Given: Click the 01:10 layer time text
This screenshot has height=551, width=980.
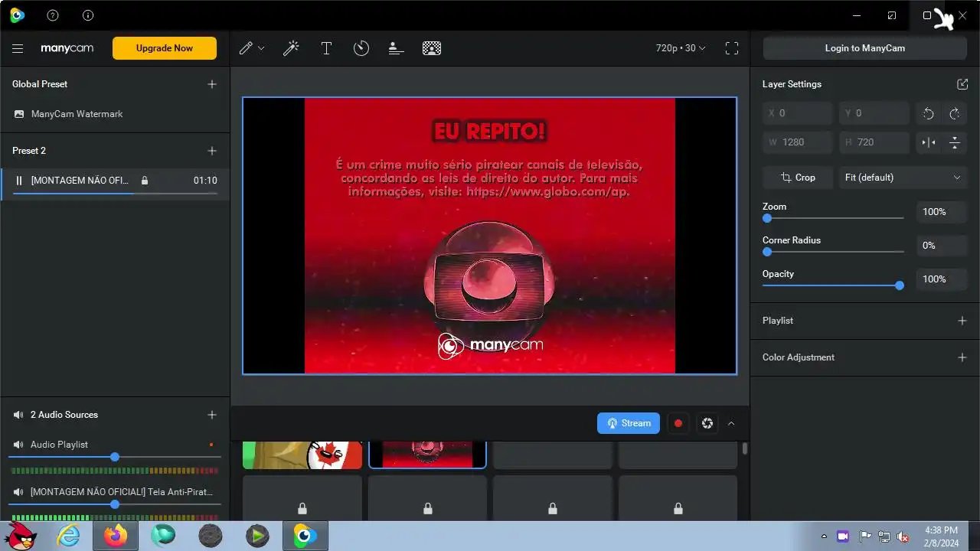Looking at the screenshot, I should [x=205, y=181].
